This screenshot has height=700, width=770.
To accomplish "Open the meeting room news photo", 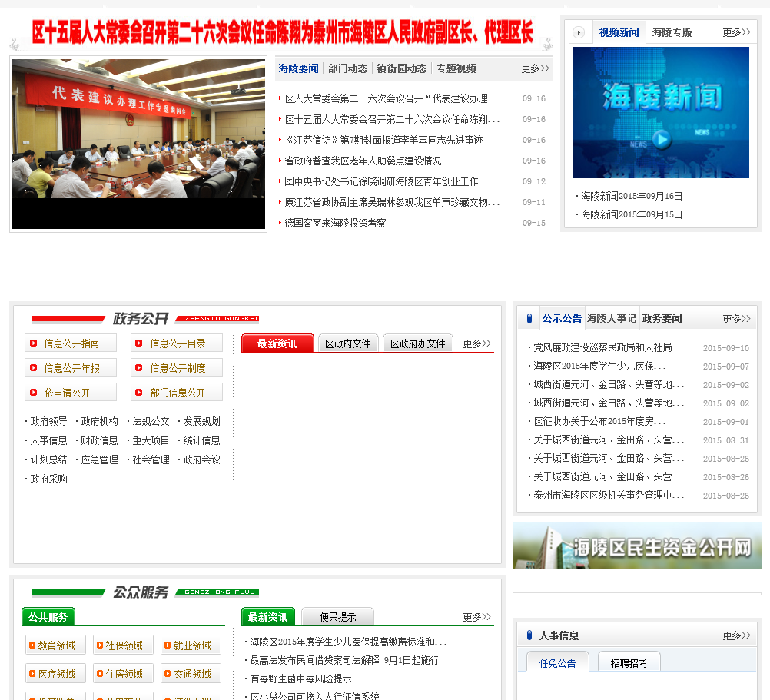I will (138, 144).
